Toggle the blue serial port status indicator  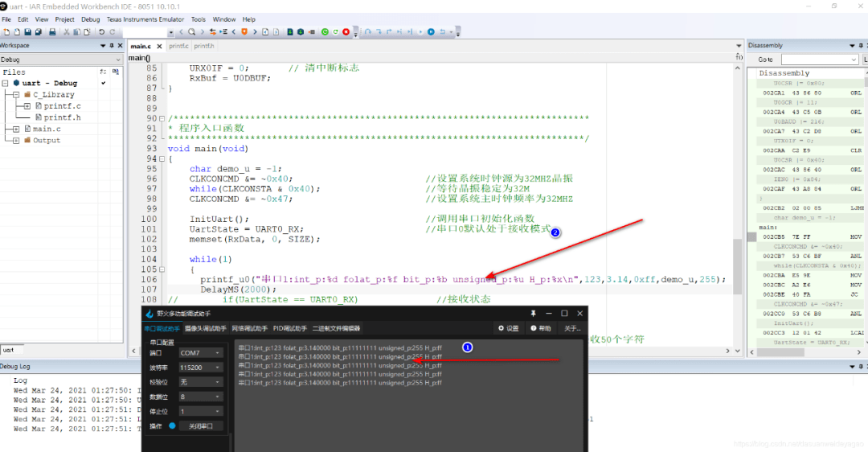click(x=172, y=425)
